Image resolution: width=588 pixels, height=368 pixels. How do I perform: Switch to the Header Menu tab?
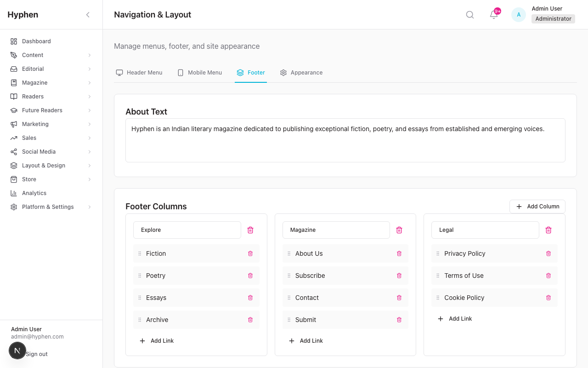(x=139, y=72)
